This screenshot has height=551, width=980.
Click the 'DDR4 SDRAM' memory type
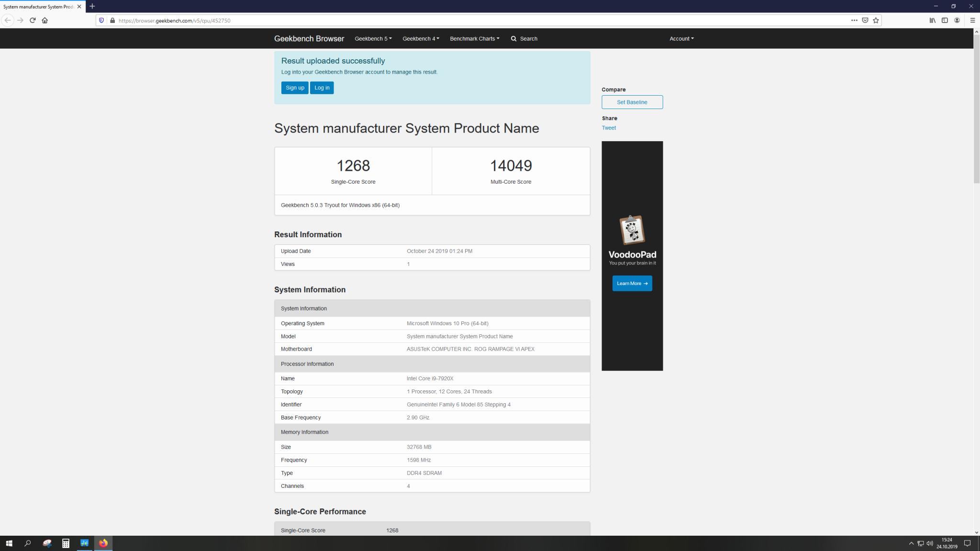pyautogui.click(x=424, y=473)
